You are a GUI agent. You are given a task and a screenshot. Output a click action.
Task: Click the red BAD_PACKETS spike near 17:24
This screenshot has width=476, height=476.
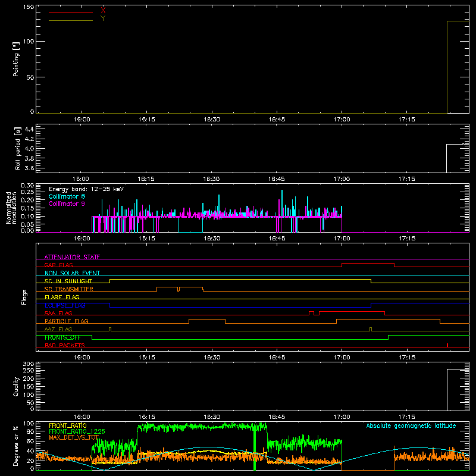[x=447, y=345]
